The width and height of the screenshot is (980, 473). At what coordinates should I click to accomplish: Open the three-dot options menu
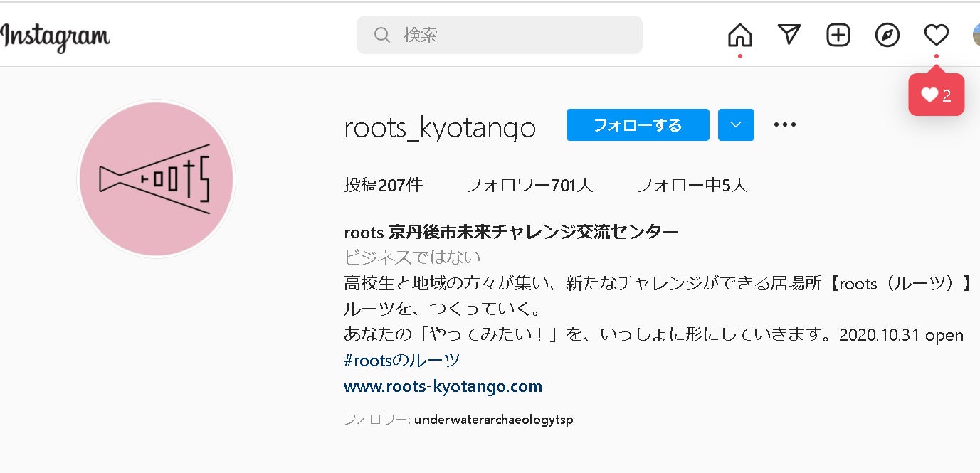pyautogui.click(x=784, y=125)
